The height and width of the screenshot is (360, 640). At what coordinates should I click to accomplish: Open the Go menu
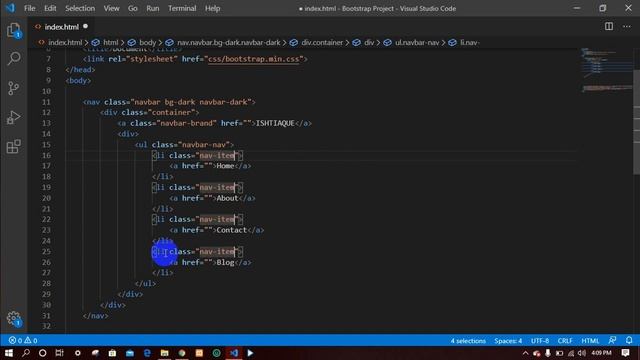point(133,8)
